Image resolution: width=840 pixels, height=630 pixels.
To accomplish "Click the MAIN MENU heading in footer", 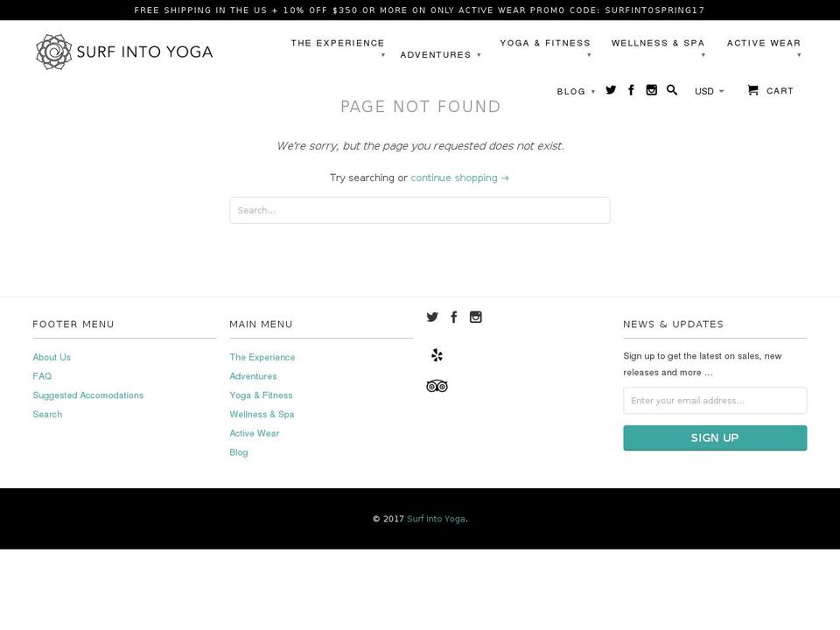I will coord(261,324).
